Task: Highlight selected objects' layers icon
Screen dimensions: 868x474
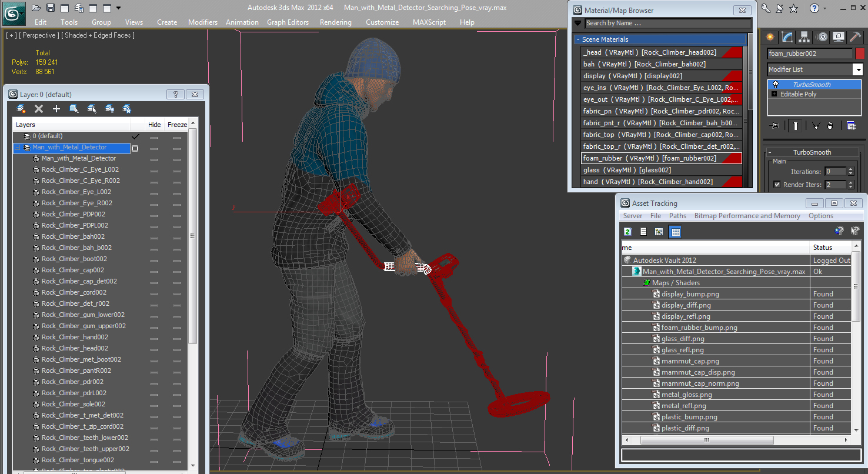Action: pyautogui.click(x=92, y=109)
